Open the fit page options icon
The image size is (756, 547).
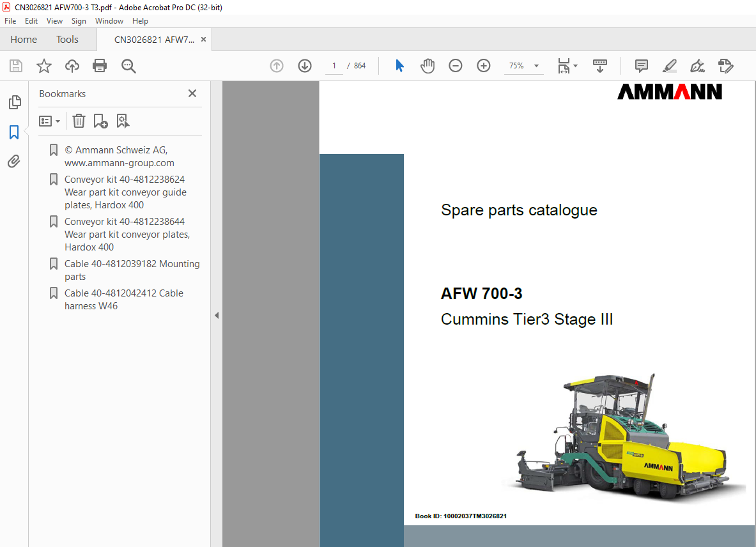click(564, 66)
